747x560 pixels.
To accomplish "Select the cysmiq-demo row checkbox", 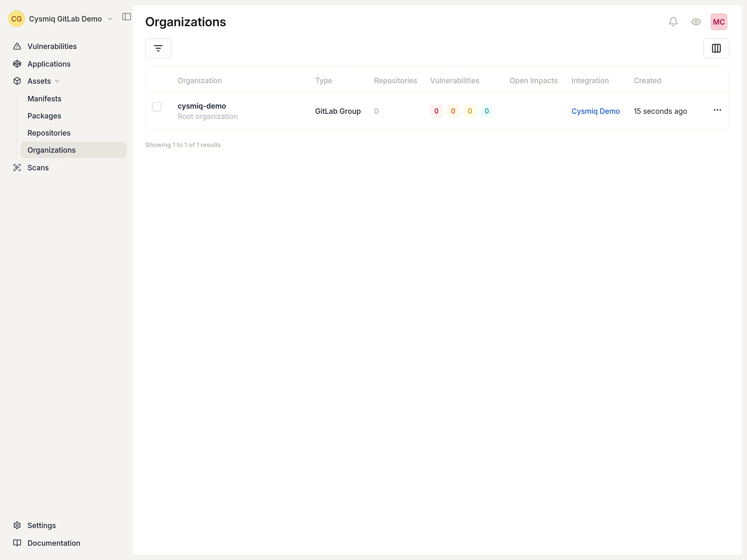I will tap(157, 107).
